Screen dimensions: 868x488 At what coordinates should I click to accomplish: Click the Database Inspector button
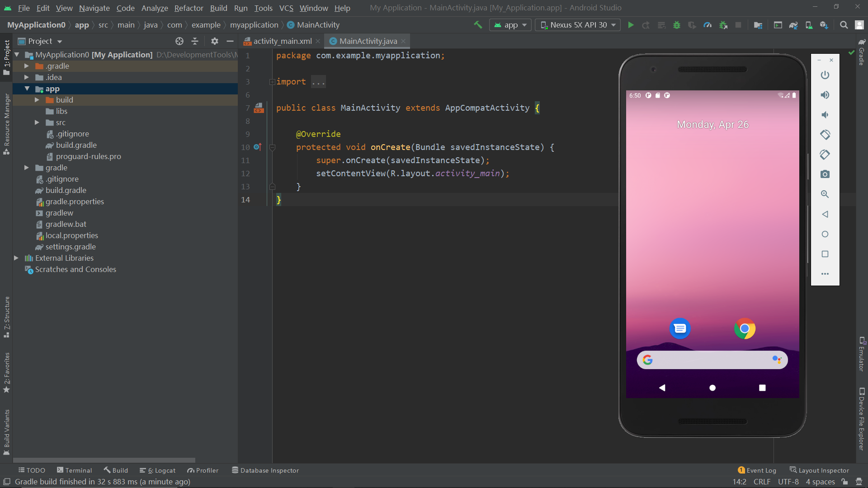[x=269, y=470]
